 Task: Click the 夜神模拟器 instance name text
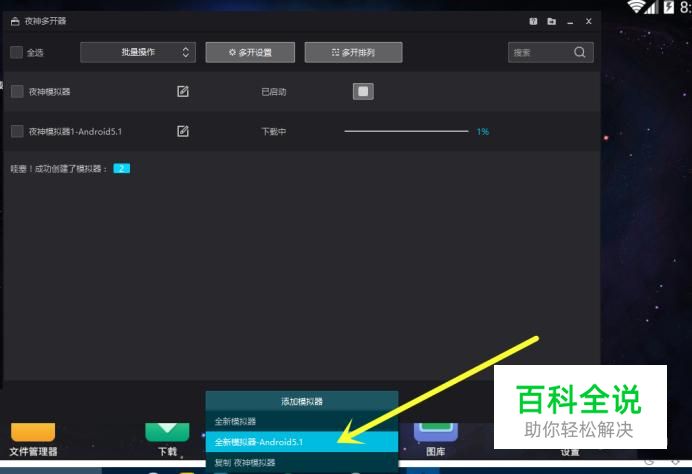[x=49, y=92]
